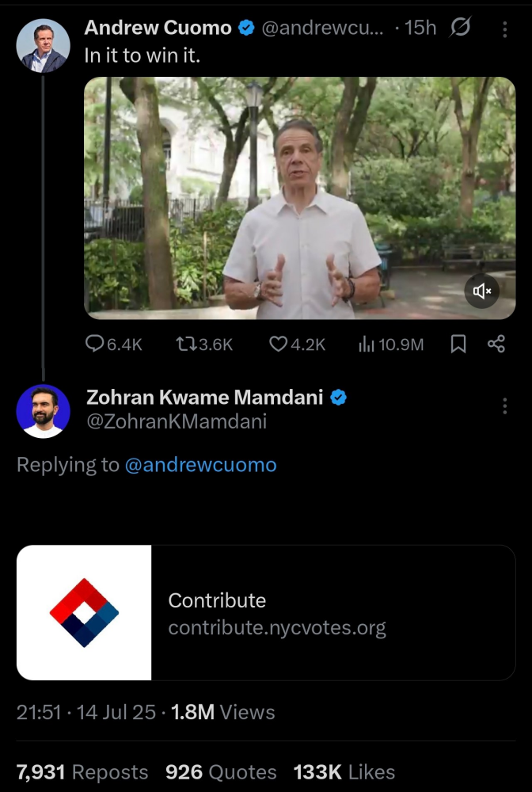Repost Andrew Cuomo's tweet
Image resolution: width=532 pixels, height=792 pixels.
pos(186,344)
